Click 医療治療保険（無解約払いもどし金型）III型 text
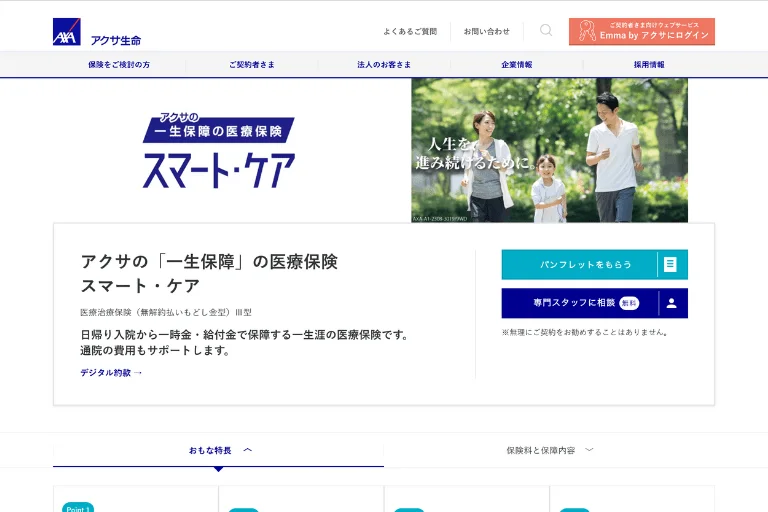The image size is (768, 512). tap(166, 312)
